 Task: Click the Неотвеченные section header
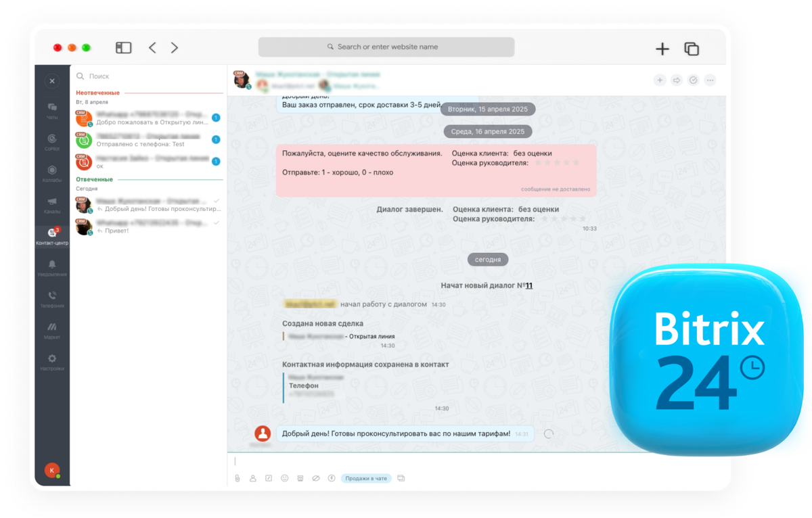(x=97, y=93)
